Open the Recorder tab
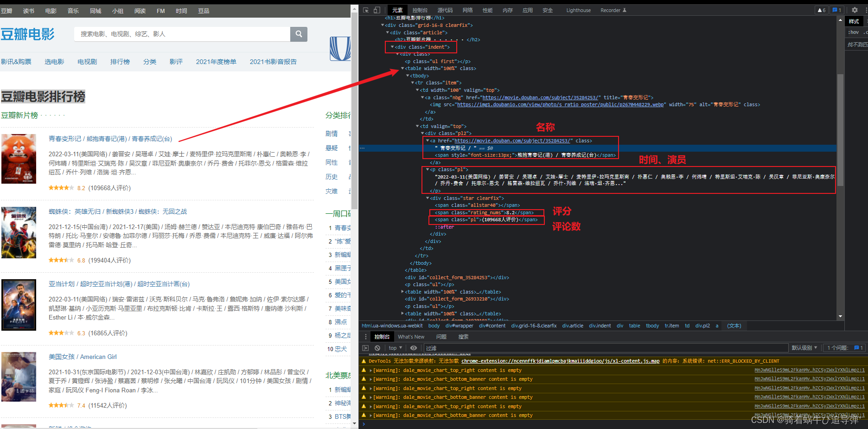Viewport: 868px width, 429px height. pyautogui.click(x=613, y=10)
